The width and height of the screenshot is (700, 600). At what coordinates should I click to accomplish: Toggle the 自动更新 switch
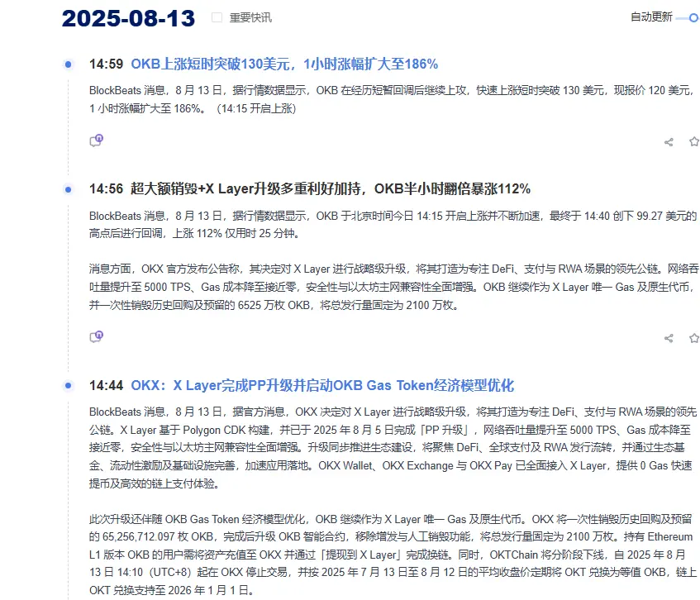click(688, 18)
